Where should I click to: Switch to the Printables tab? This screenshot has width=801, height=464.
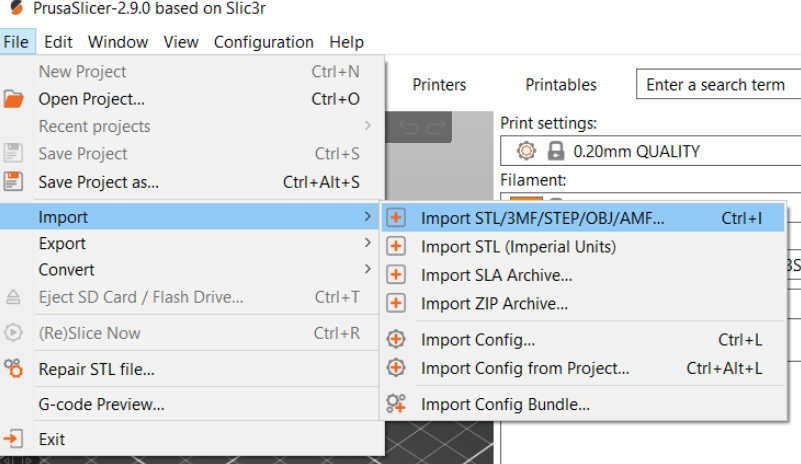(x=561, y=84)
